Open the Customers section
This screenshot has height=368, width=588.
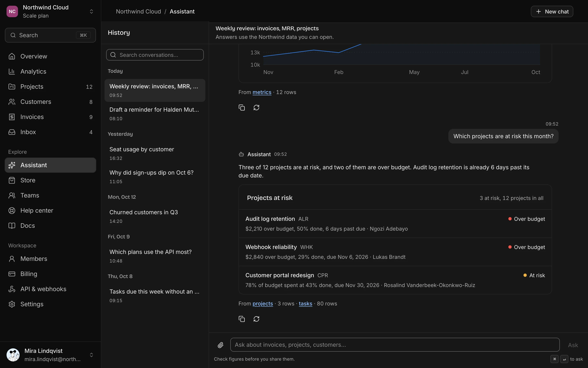(x=50, y=101)
